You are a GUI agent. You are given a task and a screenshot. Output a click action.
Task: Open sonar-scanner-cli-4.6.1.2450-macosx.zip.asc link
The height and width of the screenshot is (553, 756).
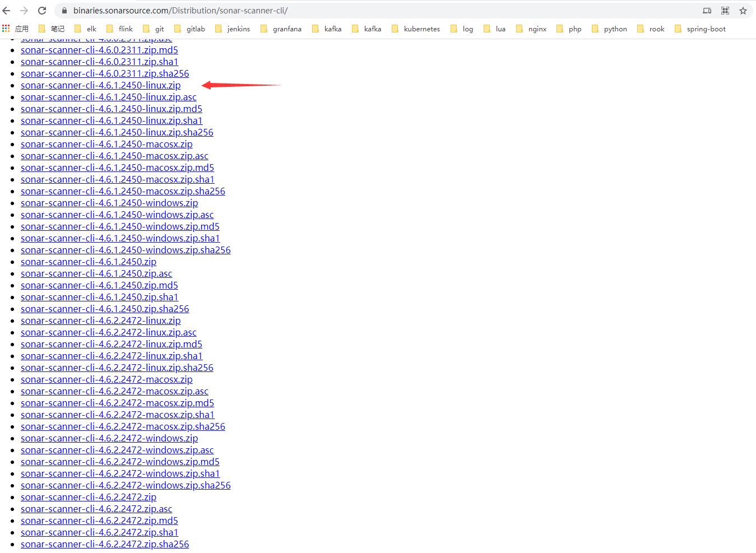point(114,156)
